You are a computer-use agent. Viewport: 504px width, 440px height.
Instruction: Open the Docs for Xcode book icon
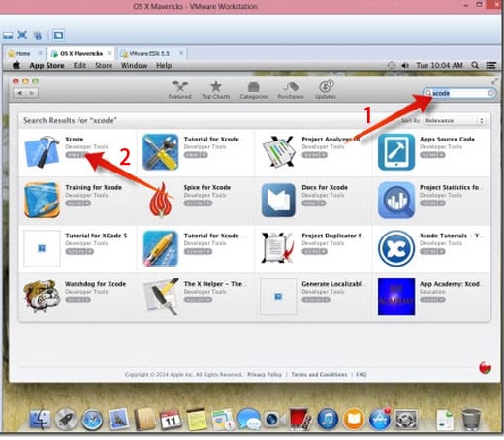click(278, 201)
